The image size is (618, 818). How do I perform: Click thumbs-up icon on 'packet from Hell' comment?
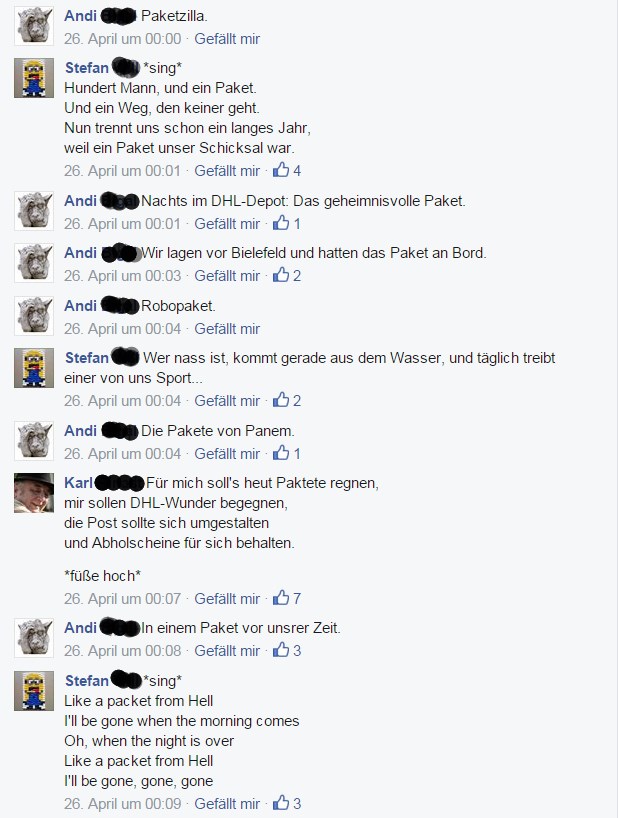click(281, 803)
